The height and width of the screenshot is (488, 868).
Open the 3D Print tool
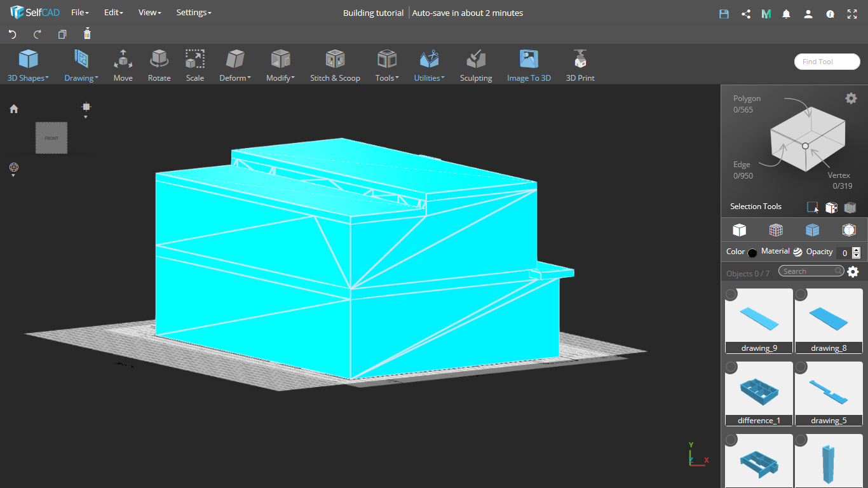click(580, 66)
